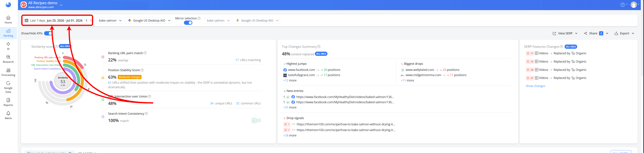
Task: Toggle the Show/Hide KPIs switch
Action: (x=48, y=33)
